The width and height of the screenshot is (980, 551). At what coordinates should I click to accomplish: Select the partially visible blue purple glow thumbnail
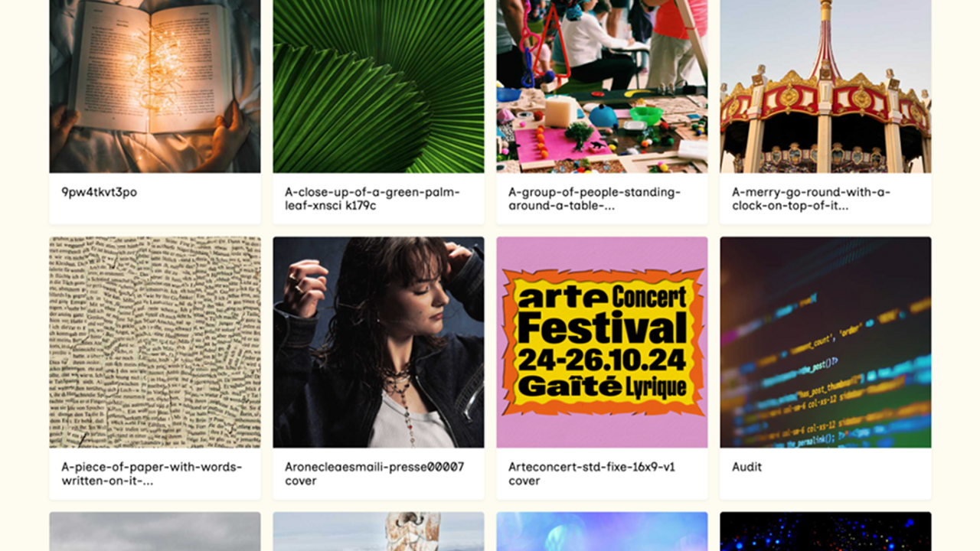(602, 532)
